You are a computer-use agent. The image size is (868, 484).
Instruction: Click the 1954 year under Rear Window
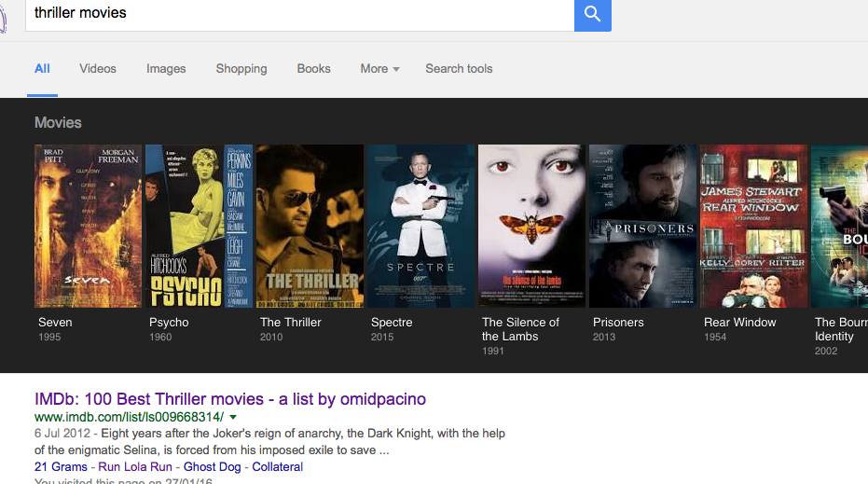pyautogui.click(x=715, y=337)
